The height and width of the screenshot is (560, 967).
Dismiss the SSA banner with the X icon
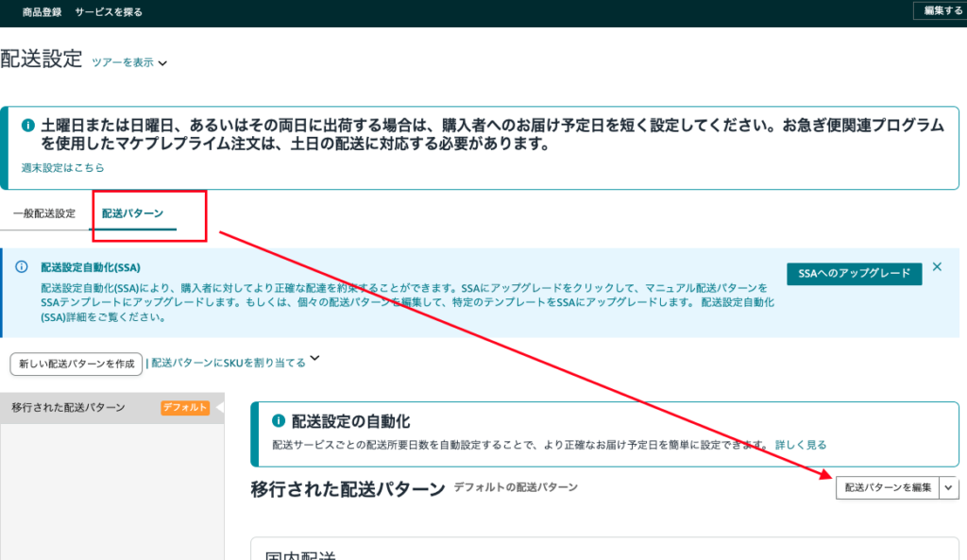pos(937,267)
